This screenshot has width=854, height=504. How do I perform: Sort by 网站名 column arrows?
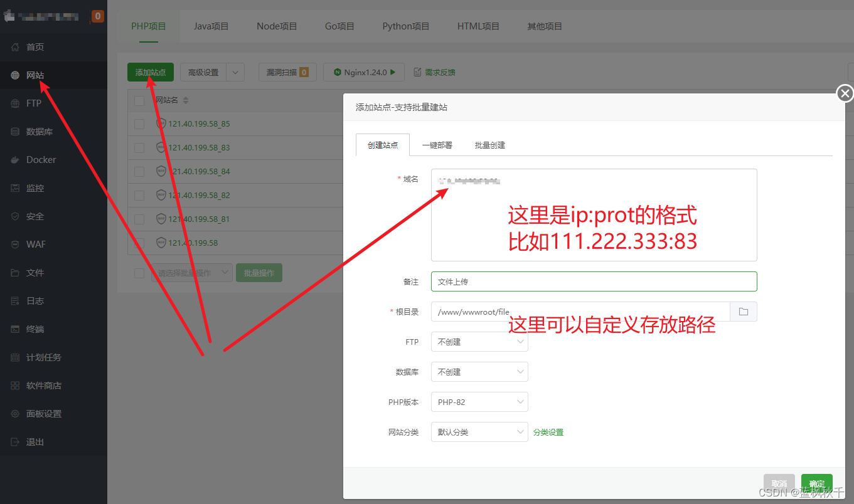(186, 100)
